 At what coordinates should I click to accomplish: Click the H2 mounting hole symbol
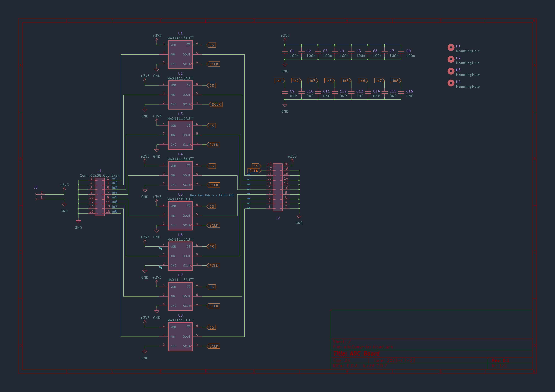coord(451,59)
